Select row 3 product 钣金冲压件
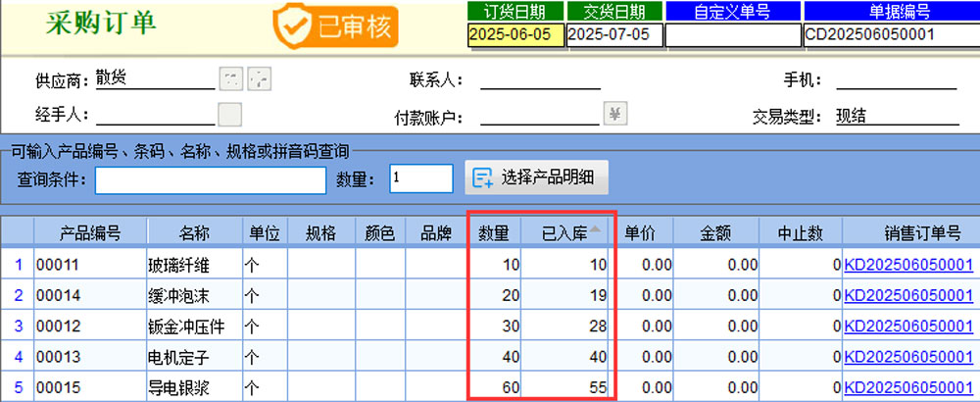 tap(194, 326)
